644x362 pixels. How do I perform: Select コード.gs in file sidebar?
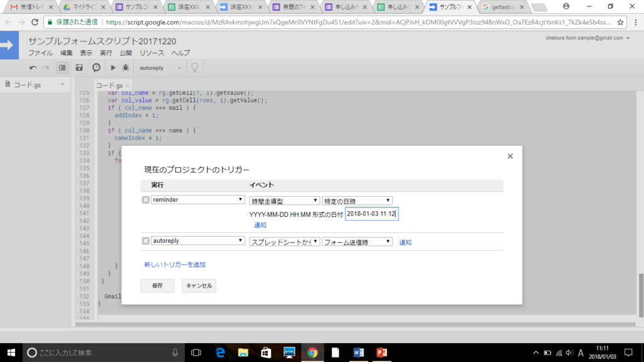27,85
